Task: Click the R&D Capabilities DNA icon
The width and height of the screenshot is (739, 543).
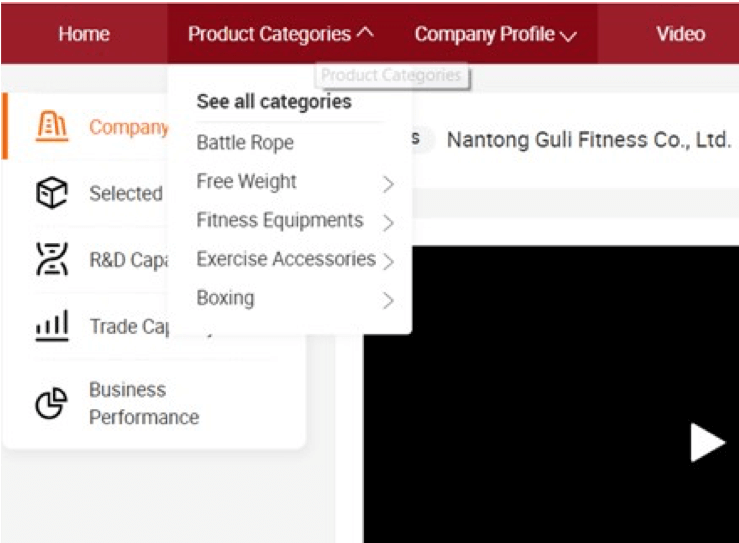Action: 52,259
